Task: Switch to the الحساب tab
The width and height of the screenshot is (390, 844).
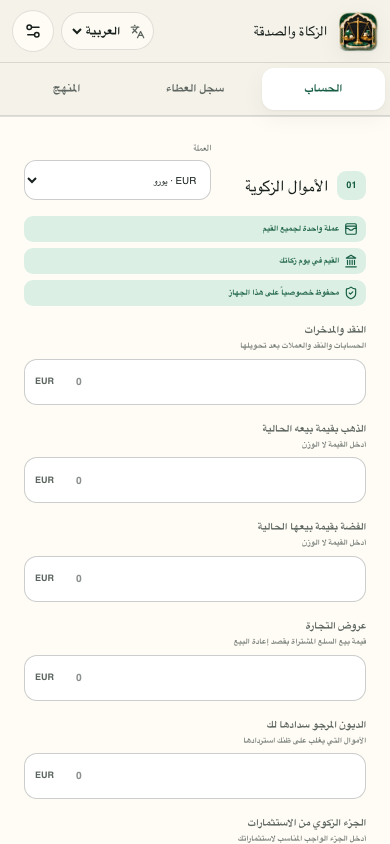Action: pyautogui.click(x=323, y=89)
